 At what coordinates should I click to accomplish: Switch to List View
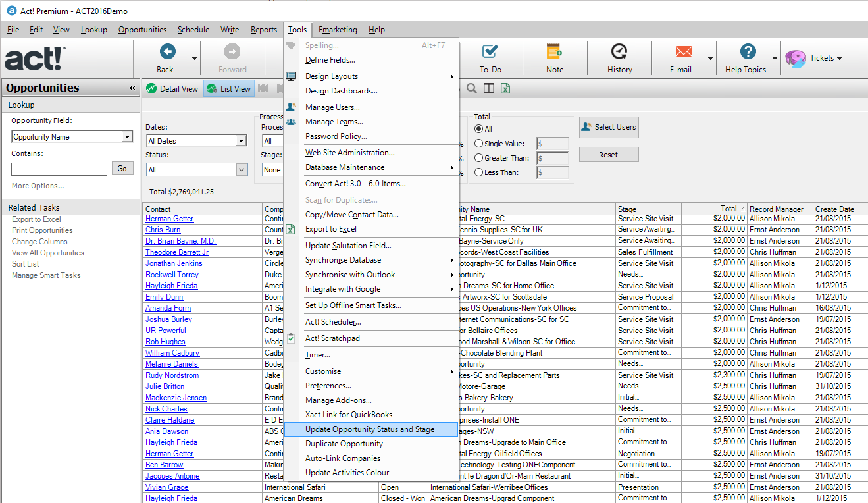pos(228,88)
